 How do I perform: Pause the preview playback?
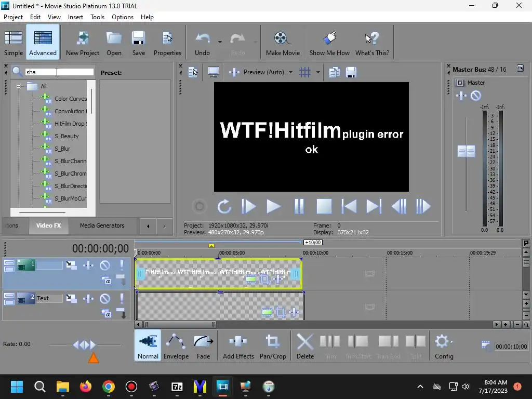click(x=299, y=206)
